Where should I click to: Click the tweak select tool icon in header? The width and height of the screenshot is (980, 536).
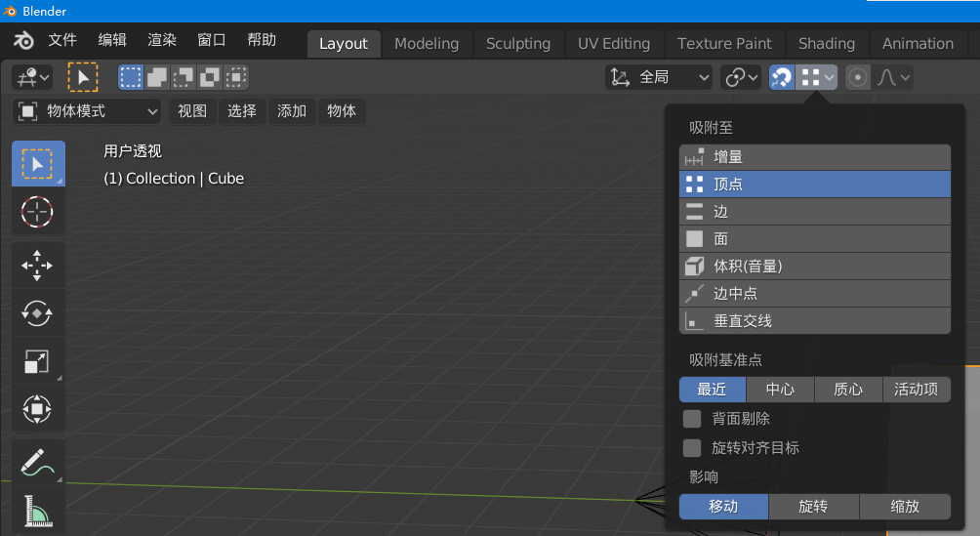(83, 77)
